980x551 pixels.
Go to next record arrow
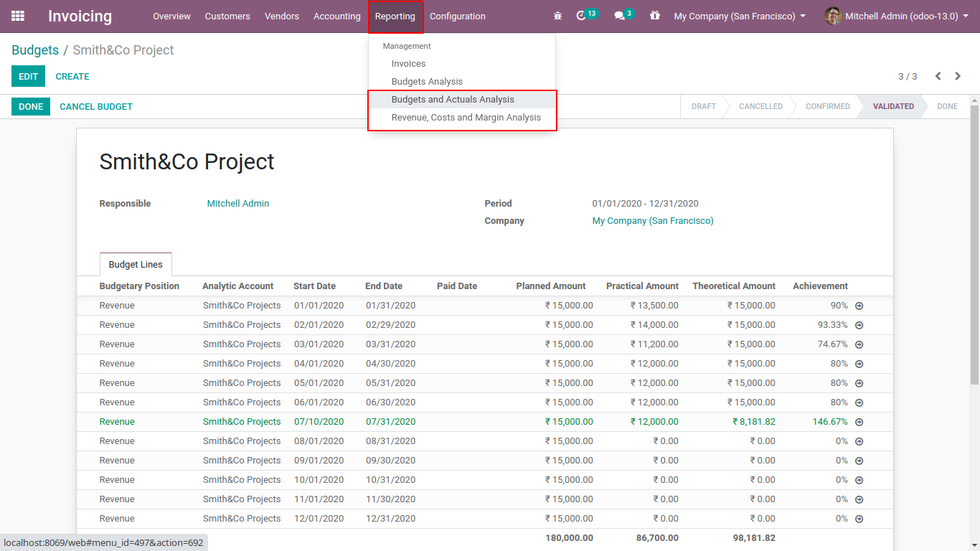(x=958, y=76)
